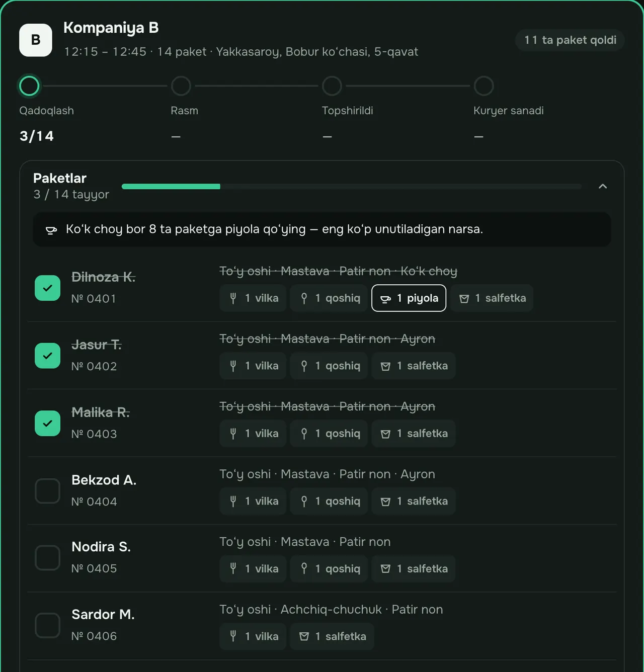Viewport: 644px width, 672px height.
Task: Click the napkin icon in Jasur T.'s row
Action: pyautogui.click(x=385, y=366)
